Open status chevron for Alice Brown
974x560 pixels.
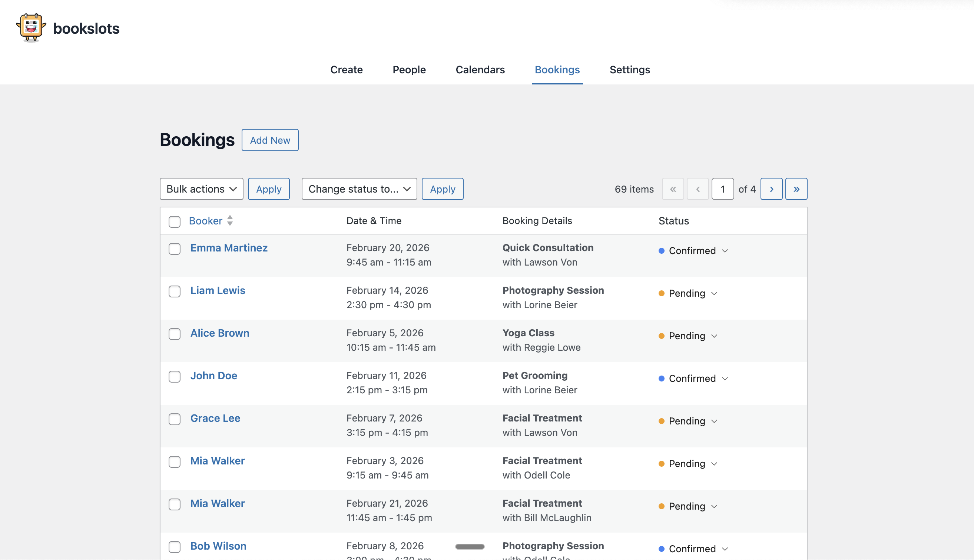tap(714, 336)
